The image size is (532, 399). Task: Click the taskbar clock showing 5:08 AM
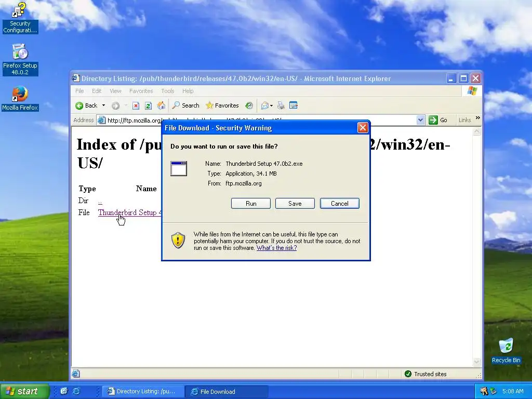(x=513, y=391)
